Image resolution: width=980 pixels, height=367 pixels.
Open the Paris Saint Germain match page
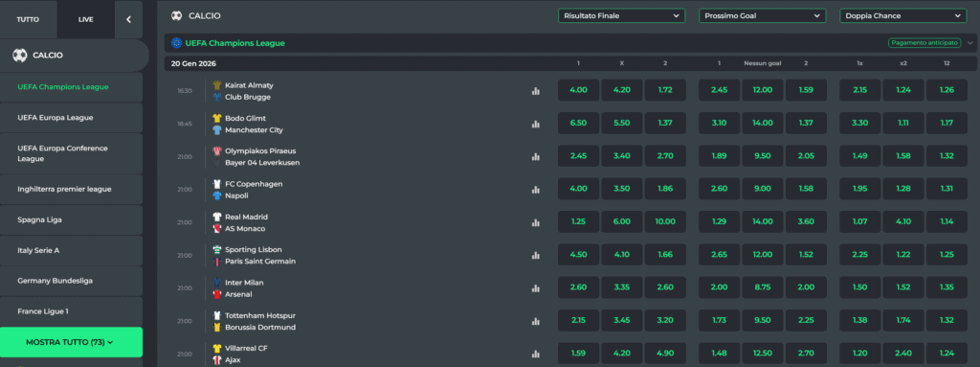(x=260, y=262)
